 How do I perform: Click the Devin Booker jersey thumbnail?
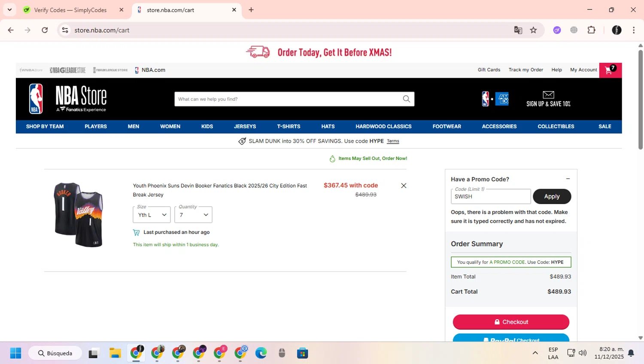click(79, 214)
